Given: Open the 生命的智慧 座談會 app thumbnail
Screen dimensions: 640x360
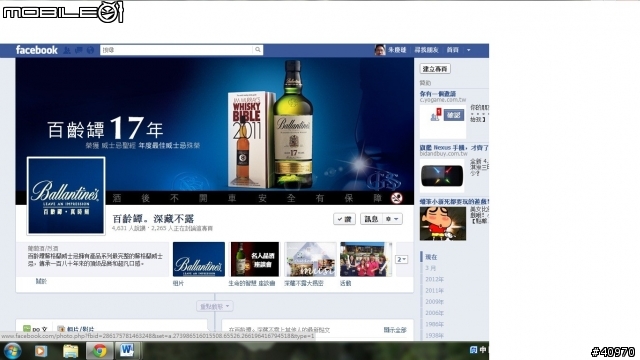Looking at the screenshot, I should coord(255,259).
